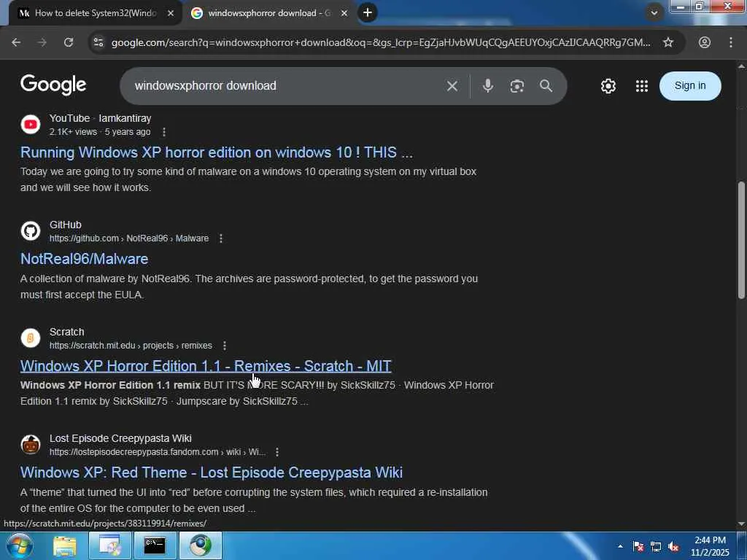This screenshot has height=560, width=747.
Task: Clear search box with X icon
Action: pos(452,86)
